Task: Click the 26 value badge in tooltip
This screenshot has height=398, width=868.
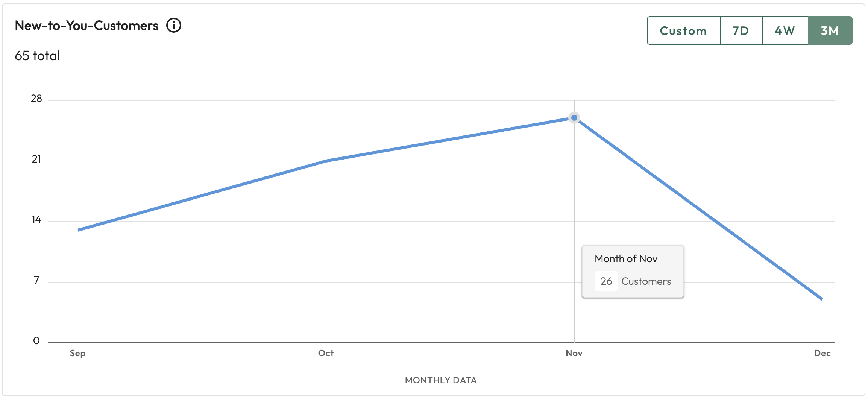Action: (x=606, y=281)
